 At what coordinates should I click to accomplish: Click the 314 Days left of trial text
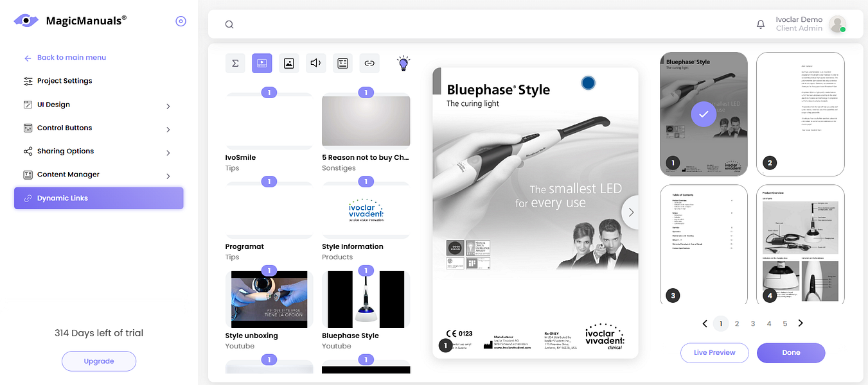pos(99,333)
